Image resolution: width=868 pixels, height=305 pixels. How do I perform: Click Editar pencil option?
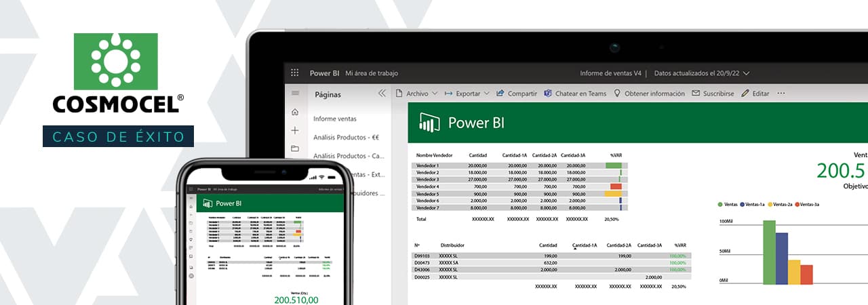pos(755,94)
